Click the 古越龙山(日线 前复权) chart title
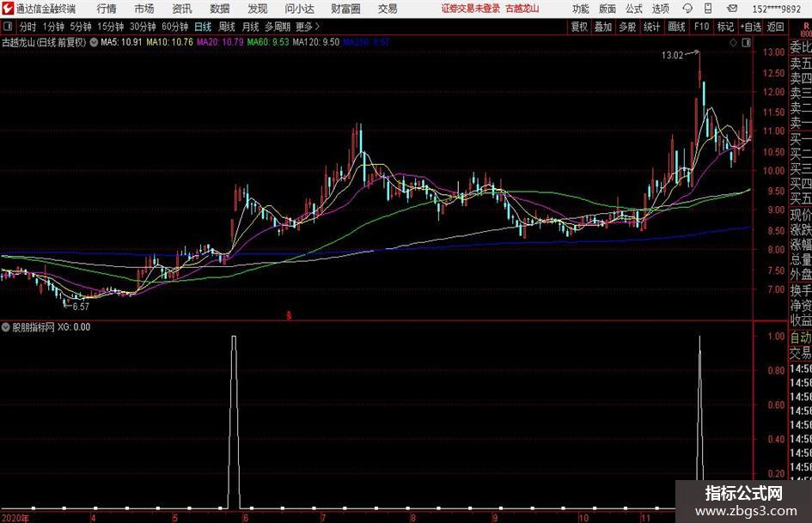 point(44,42)
